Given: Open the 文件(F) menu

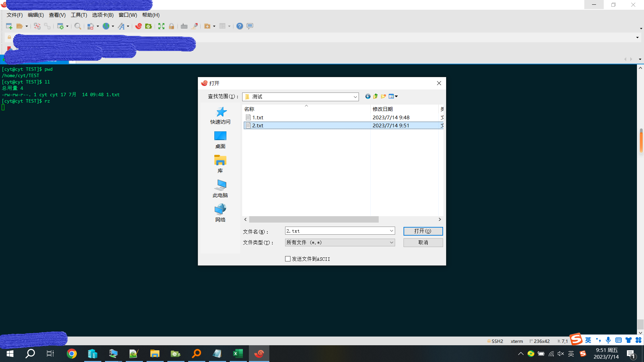Looking at the screenshot, I should (x=15, y=15).
